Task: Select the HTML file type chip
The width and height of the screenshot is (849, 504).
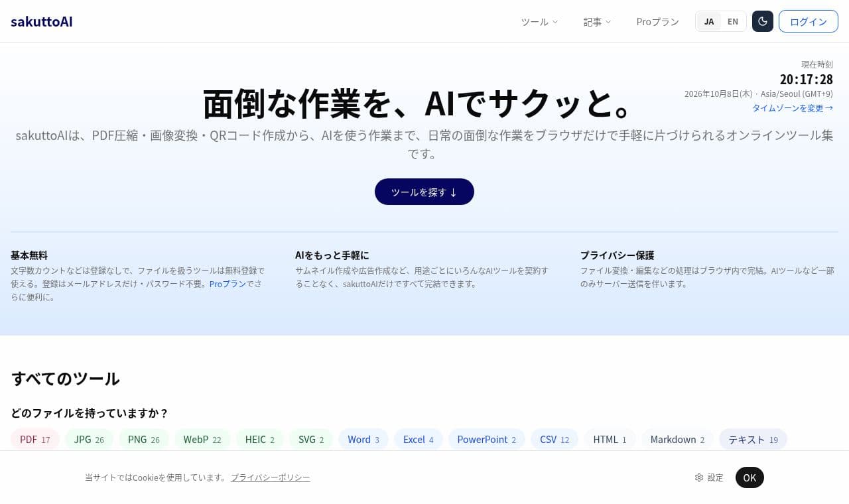Action: pos(610,439)
